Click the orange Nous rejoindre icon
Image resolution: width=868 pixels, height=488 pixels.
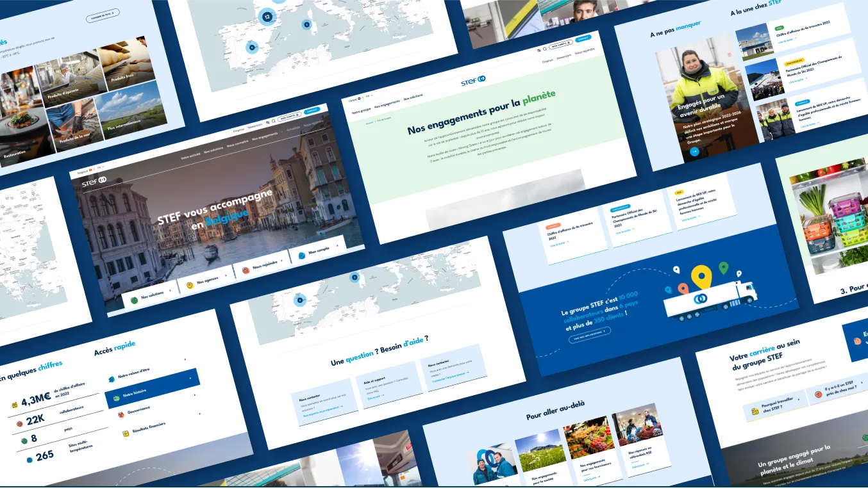246,270
